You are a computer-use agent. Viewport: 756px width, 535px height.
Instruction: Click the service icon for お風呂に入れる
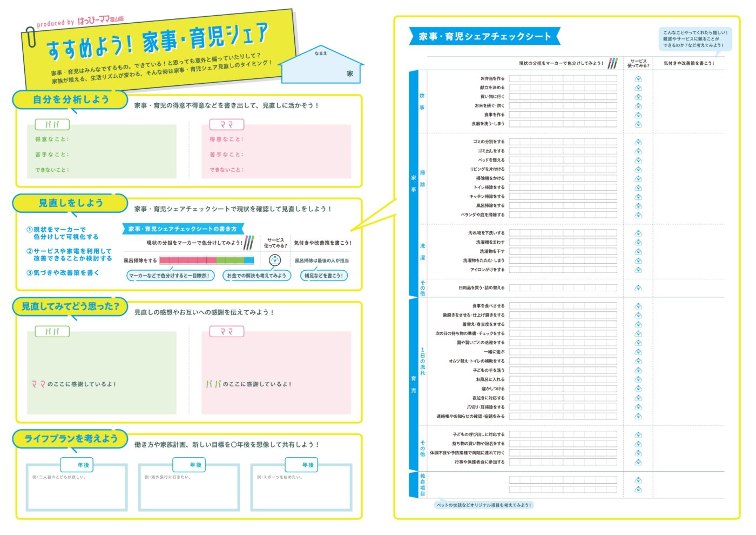(638, 379)
